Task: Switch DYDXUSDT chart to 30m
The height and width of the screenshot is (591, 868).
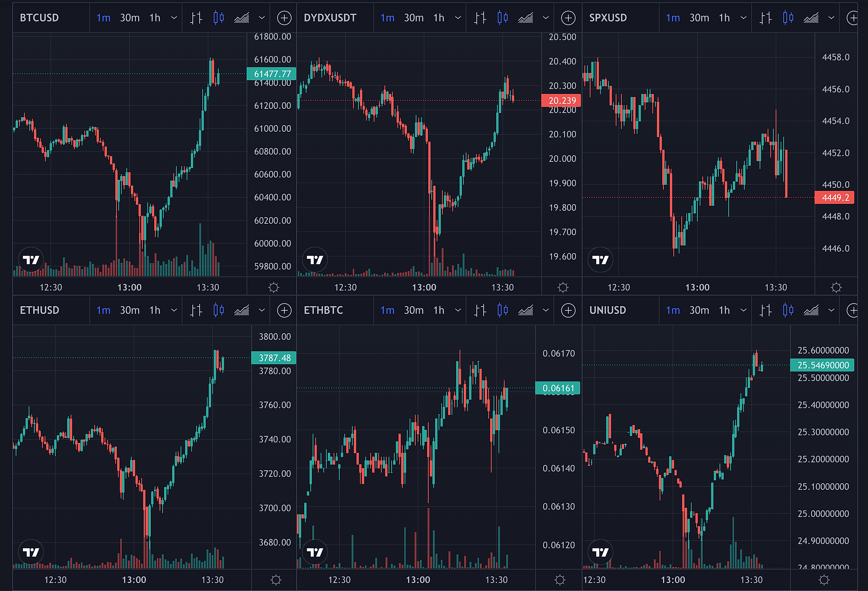Action: tap(414, 18)
